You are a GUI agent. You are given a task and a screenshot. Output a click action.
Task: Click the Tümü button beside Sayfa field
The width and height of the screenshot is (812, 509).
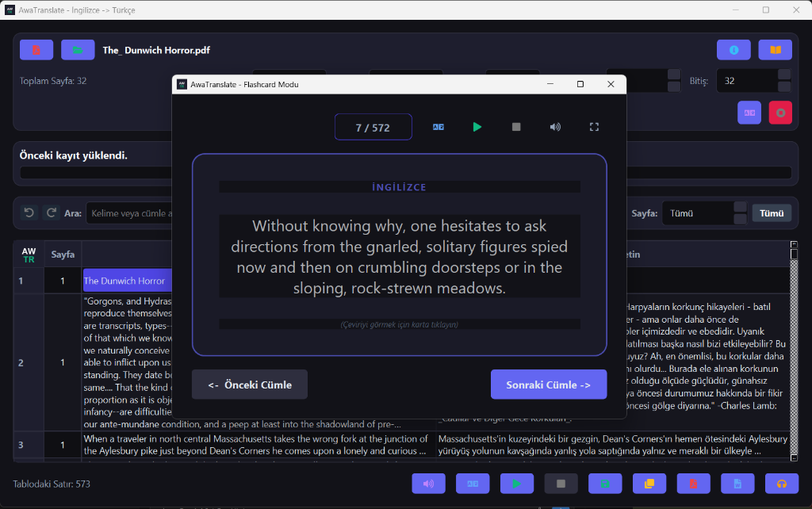pyautogui.click(x=772, y=213)
